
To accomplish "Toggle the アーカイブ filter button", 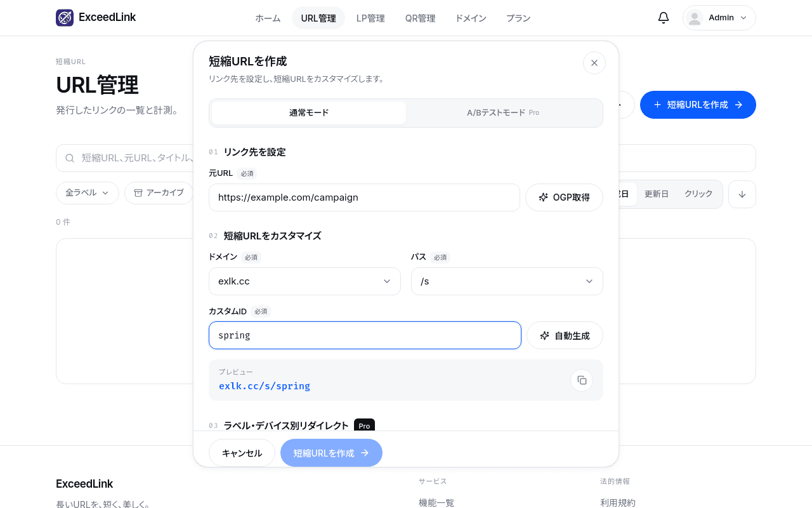I will click(159, 193).
